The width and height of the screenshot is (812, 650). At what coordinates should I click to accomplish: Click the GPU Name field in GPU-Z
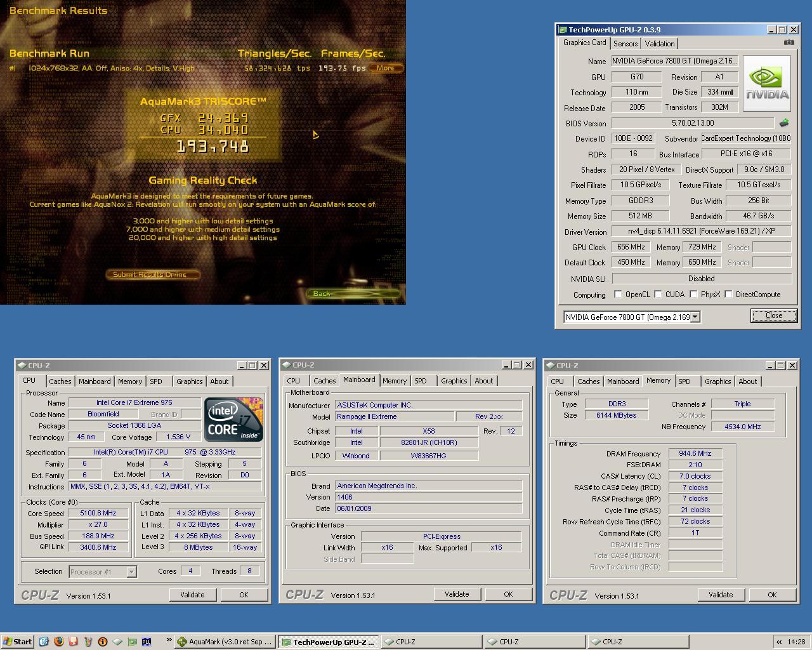(x=675, y=61)
